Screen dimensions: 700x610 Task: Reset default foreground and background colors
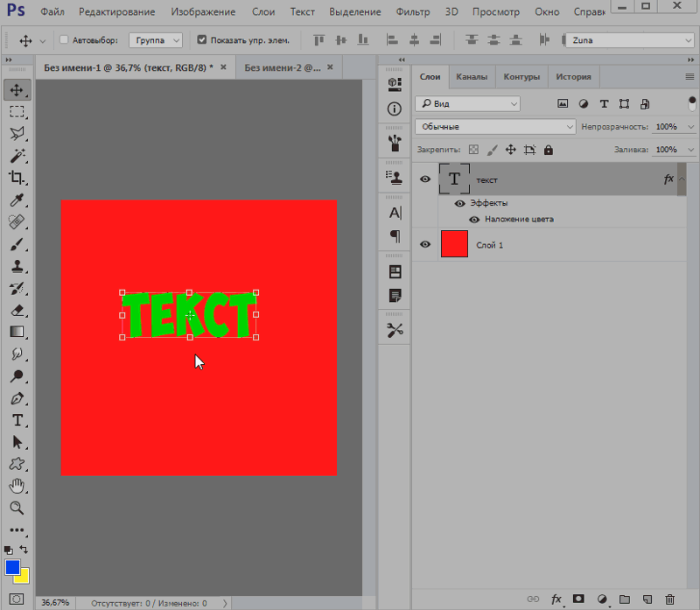click(9, 550)
